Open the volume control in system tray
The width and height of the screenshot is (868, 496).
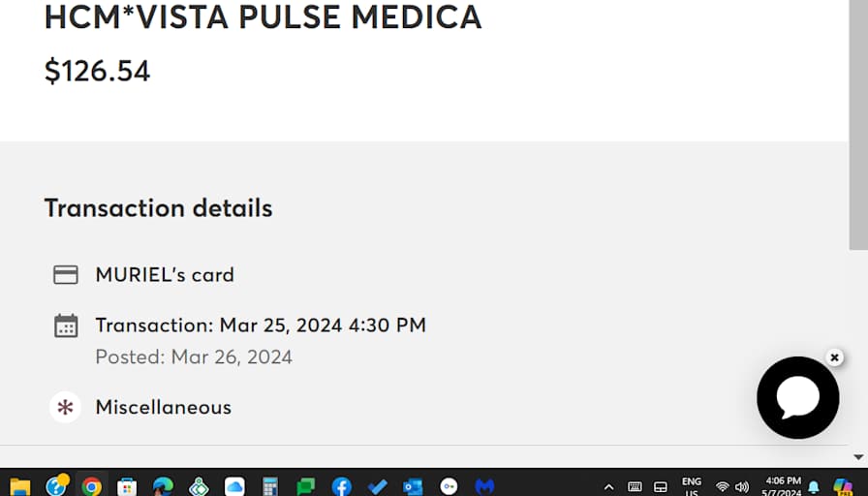(x=742, y=486)
